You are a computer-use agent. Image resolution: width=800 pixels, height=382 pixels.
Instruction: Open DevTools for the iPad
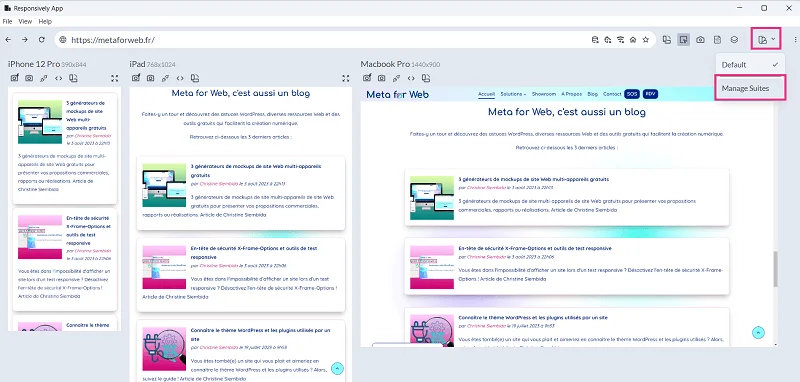[180, 78]
